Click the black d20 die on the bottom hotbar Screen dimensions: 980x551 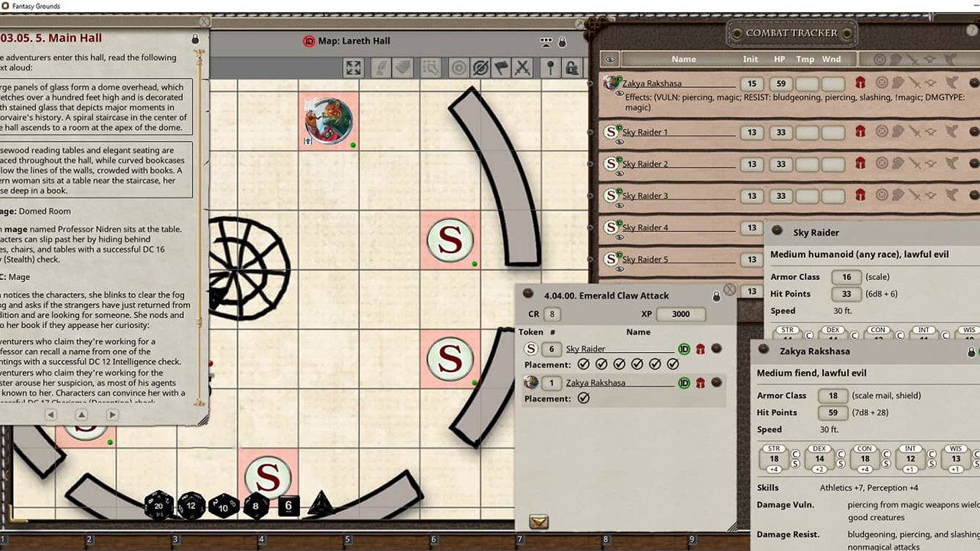(x=158, y=506)
